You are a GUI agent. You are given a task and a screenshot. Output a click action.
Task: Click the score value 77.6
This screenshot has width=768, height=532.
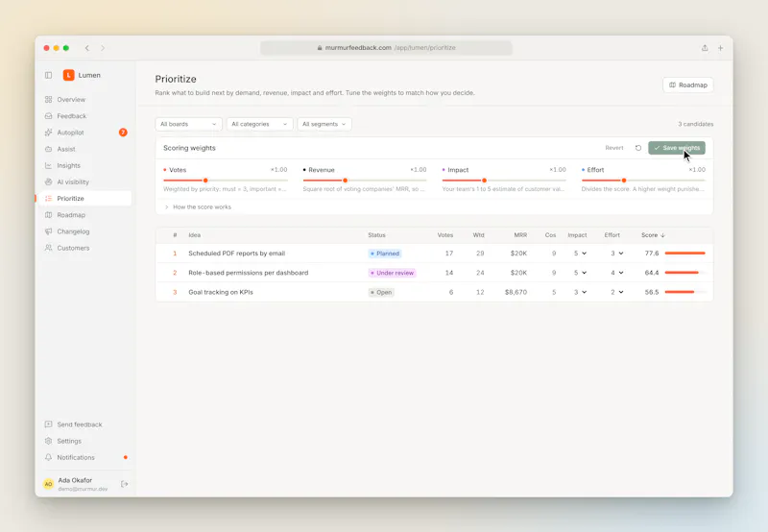[652, 254]
